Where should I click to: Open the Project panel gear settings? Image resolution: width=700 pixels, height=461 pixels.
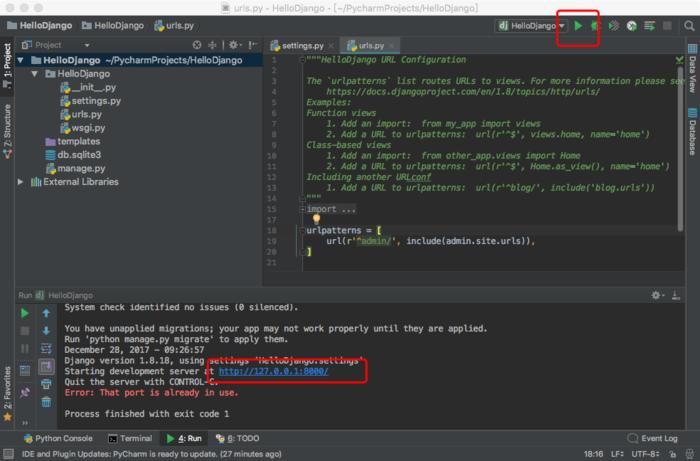pyautogui.click(x=234, y=45)
